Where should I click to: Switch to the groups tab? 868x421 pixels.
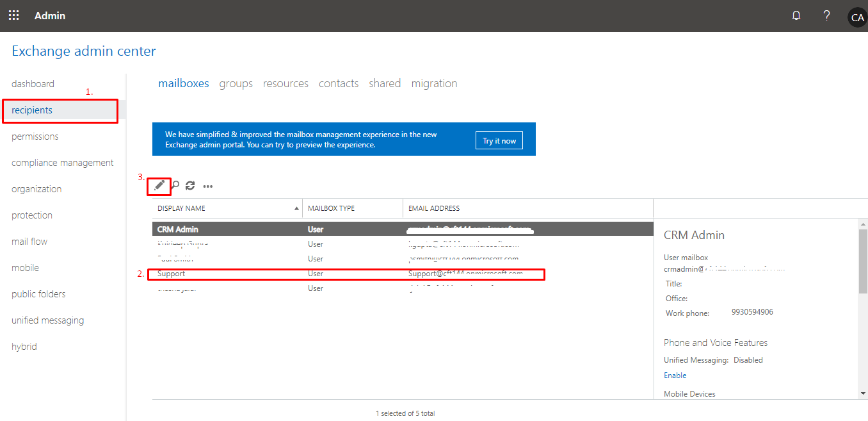point(236,83)
